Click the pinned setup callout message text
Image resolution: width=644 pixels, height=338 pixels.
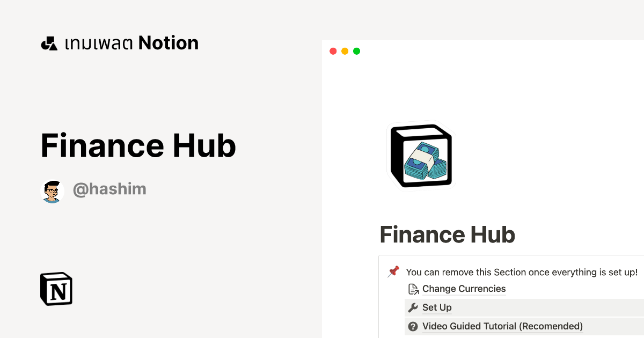click(x=522, y=272)
